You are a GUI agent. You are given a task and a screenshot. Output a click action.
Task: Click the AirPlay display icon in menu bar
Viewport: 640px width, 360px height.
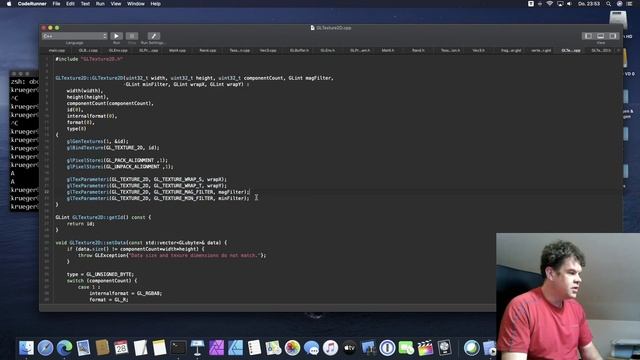tap(560, 4)
